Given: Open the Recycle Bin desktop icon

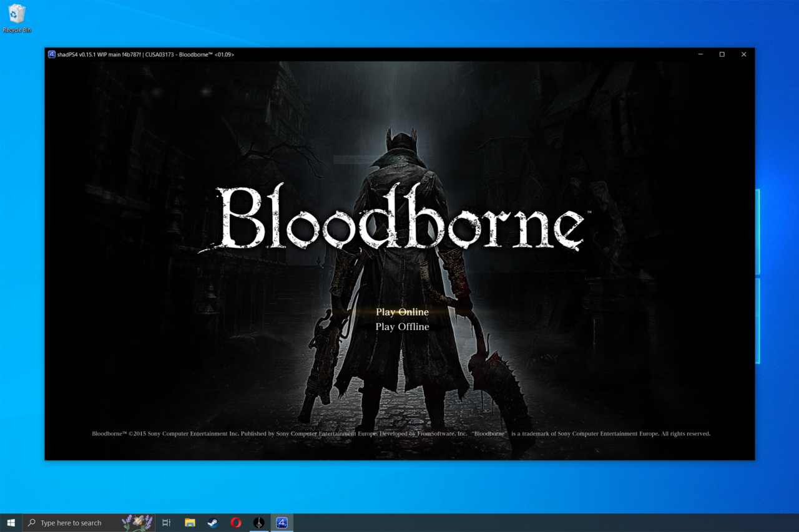Looking at the screenshot, I should [x=17, y=19].
